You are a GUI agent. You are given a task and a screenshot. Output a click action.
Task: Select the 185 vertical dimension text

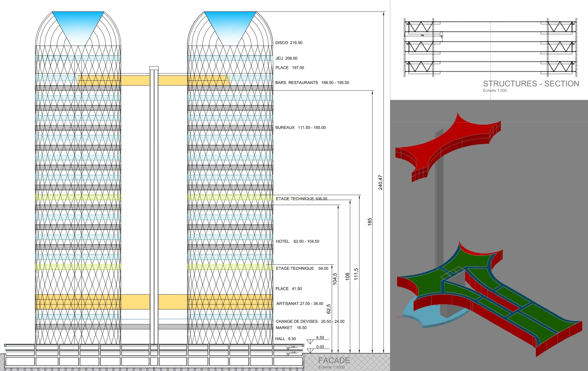click(x=370, y=222)
